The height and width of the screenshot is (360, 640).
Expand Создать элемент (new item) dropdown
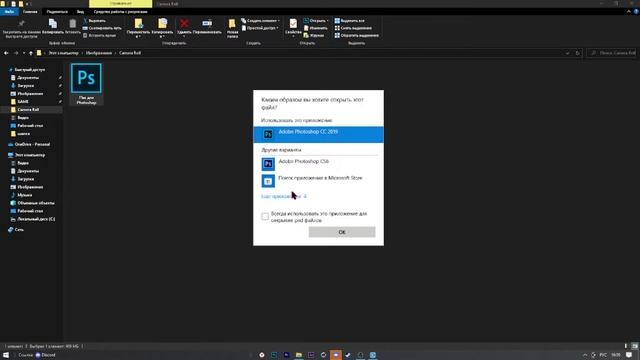(260, 20)
